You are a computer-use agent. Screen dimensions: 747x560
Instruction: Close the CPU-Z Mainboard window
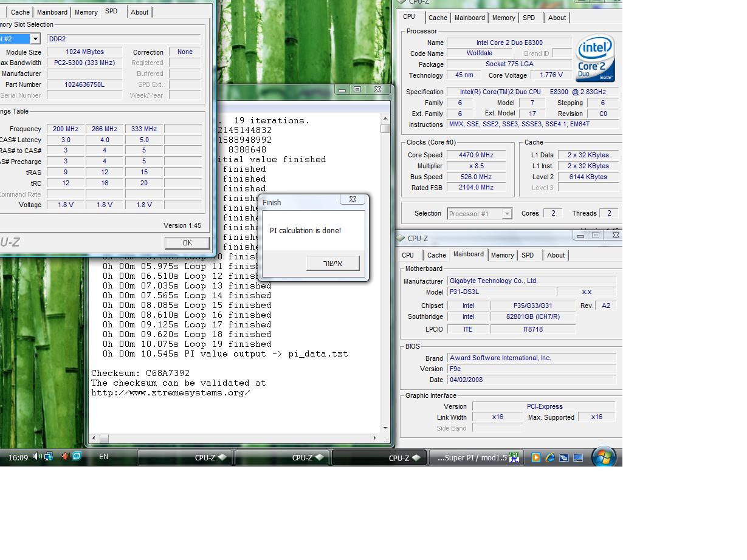point(615,235)
